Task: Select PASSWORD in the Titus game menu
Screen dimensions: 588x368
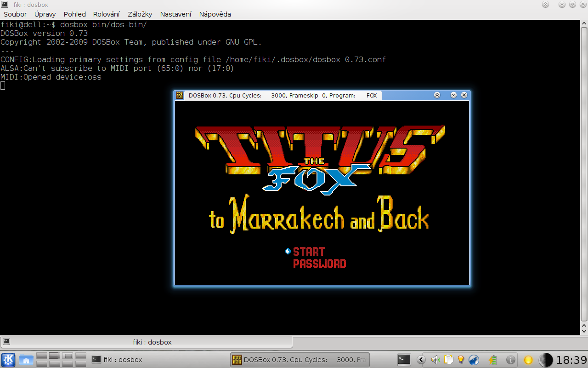Action: tap(319, 264)
